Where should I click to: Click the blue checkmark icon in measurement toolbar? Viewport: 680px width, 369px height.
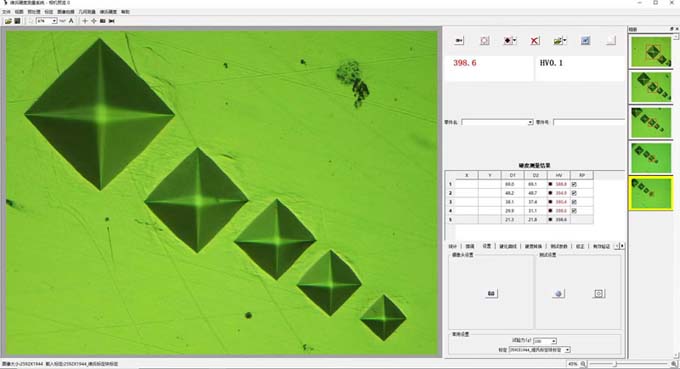click(x=585, y=41)
